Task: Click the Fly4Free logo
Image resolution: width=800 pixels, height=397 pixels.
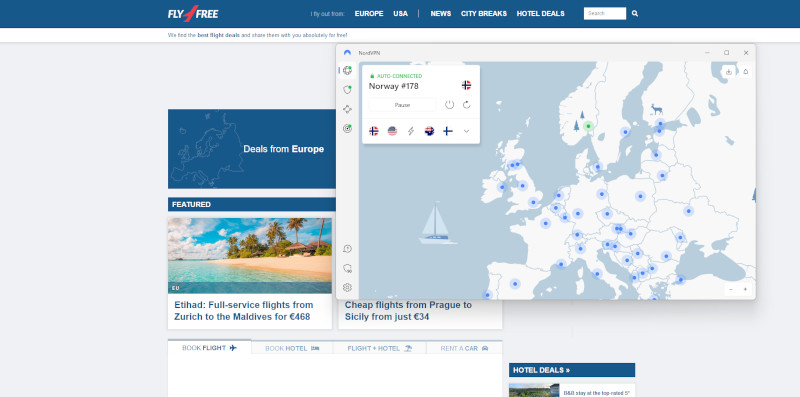Action: click(x=193, y=14)
